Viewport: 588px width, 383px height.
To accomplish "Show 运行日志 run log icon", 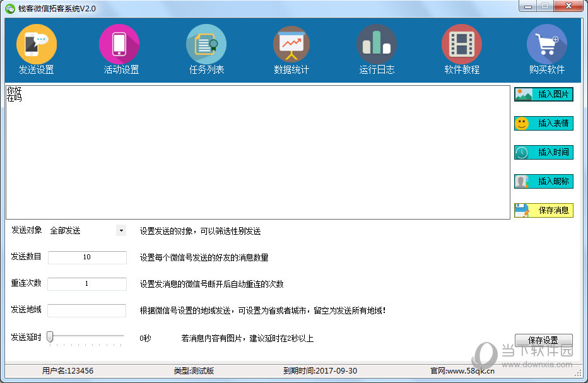I will [x=377, y=45].
